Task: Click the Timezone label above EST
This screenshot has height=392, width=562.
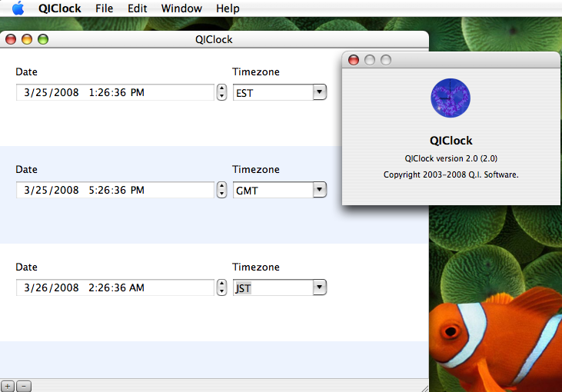Action: pyautogui.click(x=256, y=71)
